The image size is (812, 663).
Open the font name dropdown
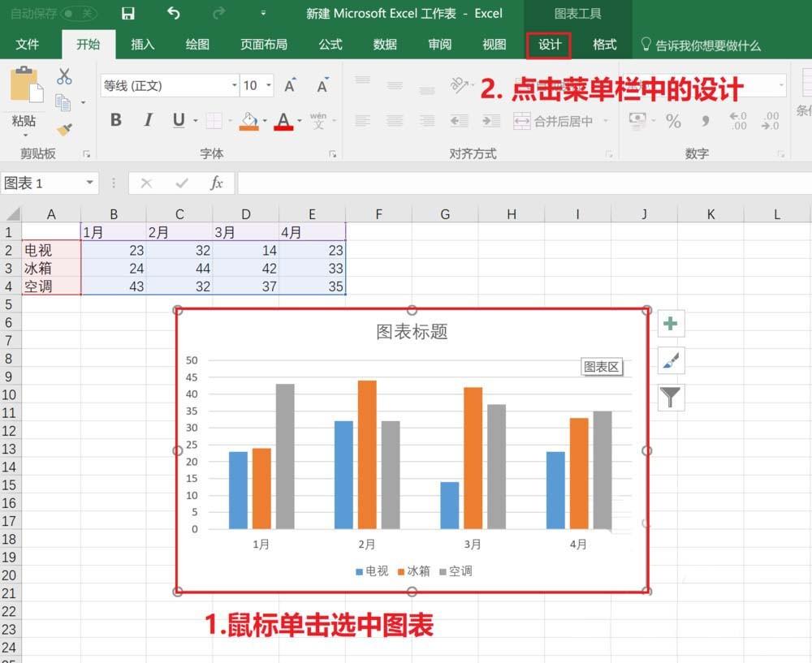(235, 84)
